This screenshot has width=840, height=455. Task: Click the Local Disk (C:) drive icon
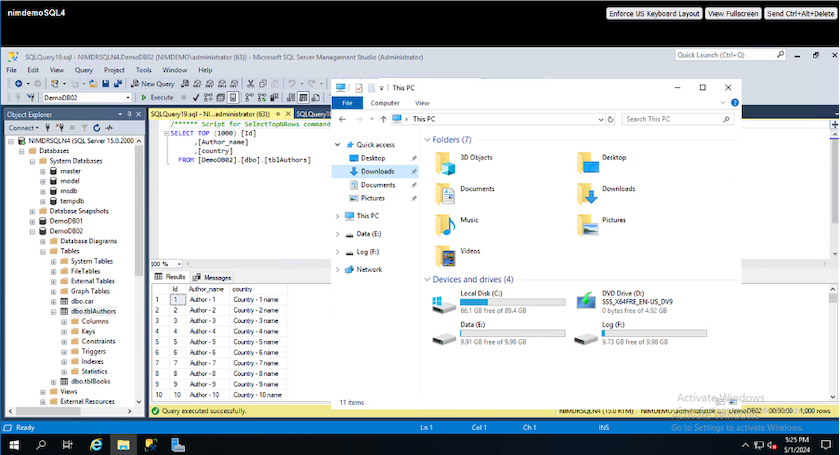click(x=443, y=301)
